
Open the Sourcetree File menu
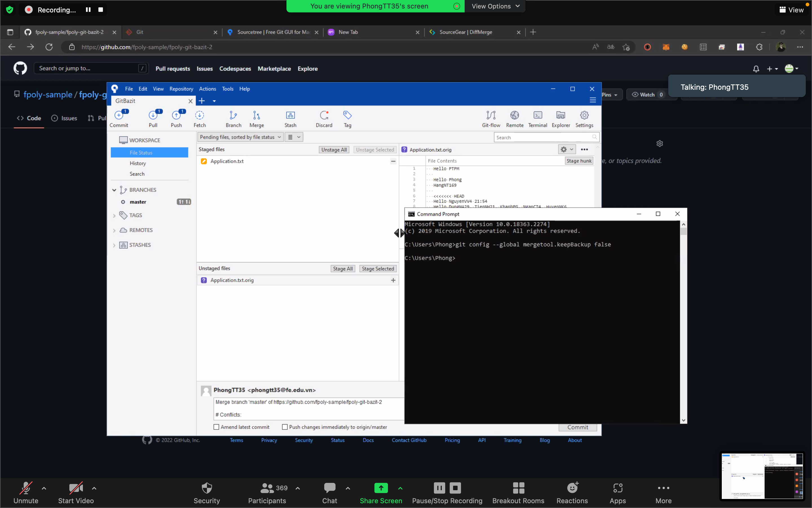click(129, 89)
